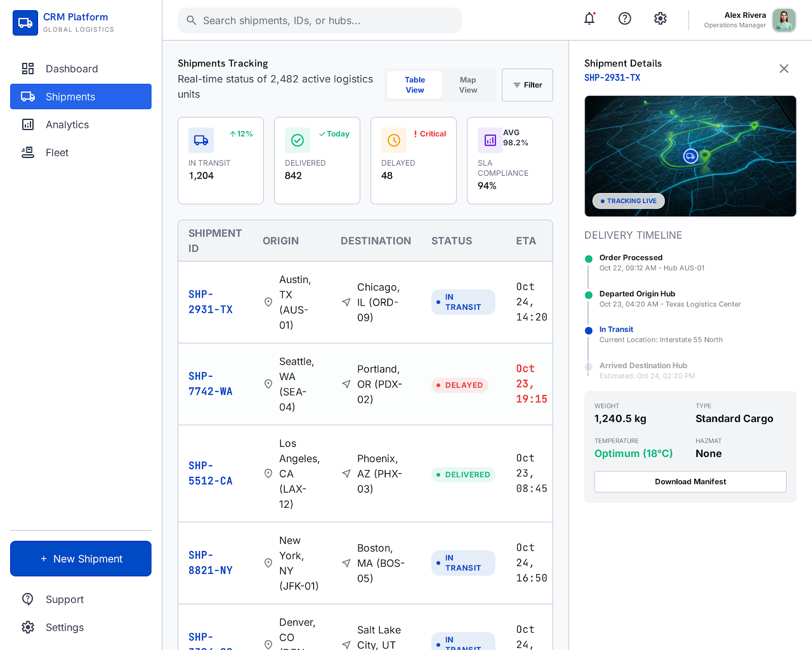Open Settings in the sidebar
This screenshot has height=650, width=812.
coord(81,627)
